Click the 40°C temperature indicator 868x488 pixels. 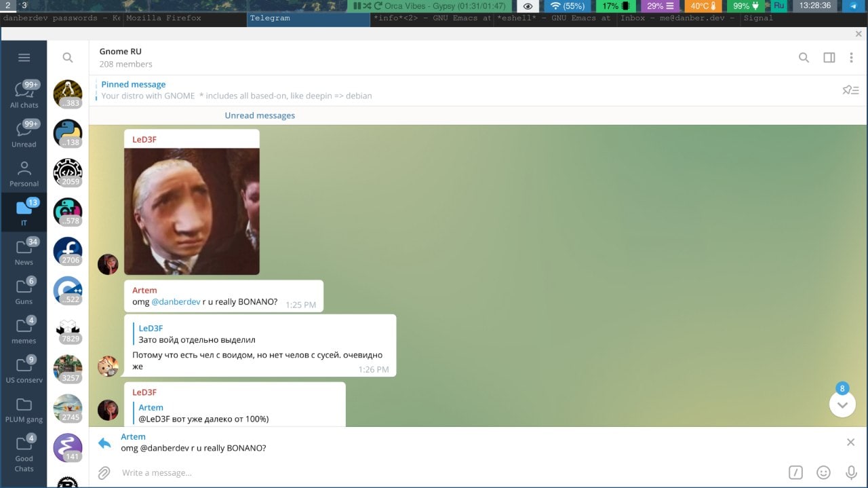point(703,5)
